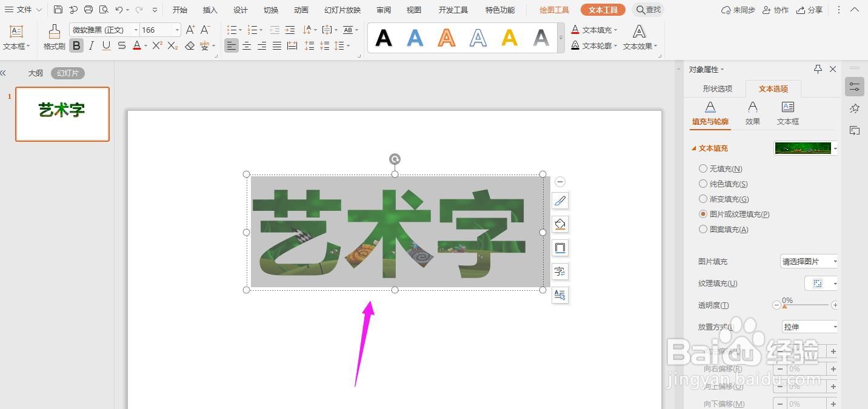Click the Clear Formatting eraser icon
Viewport: 868px width, 409px height.
pos(190,45)
